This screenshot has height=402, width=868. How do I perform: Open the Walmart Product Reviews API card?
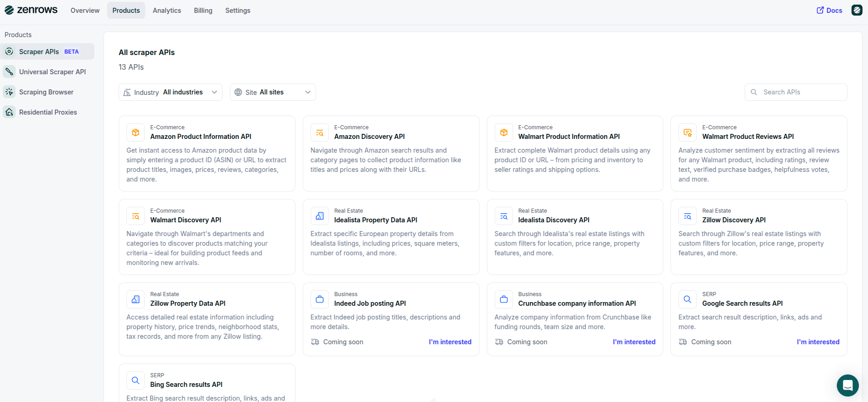(x=759, y=154)
